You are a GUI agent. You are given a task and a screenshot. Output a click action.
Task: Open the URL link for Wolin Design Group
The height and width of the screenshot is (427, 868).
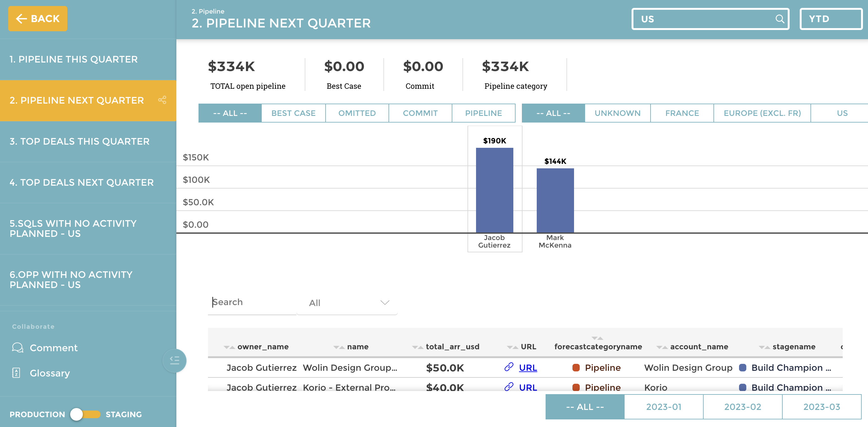pyautogui.click(x=528, y=368)
